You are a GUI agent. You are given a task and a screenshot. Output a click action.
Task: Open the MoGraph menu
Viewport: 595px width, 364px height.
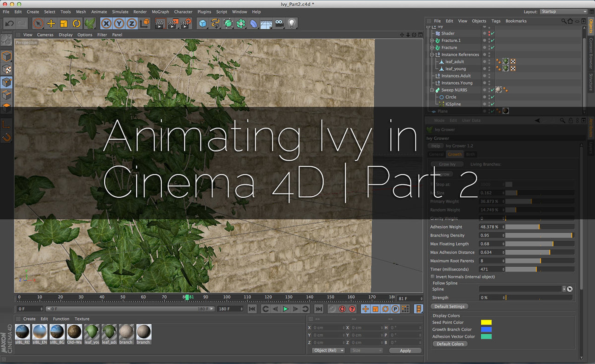tap(160, 12)
